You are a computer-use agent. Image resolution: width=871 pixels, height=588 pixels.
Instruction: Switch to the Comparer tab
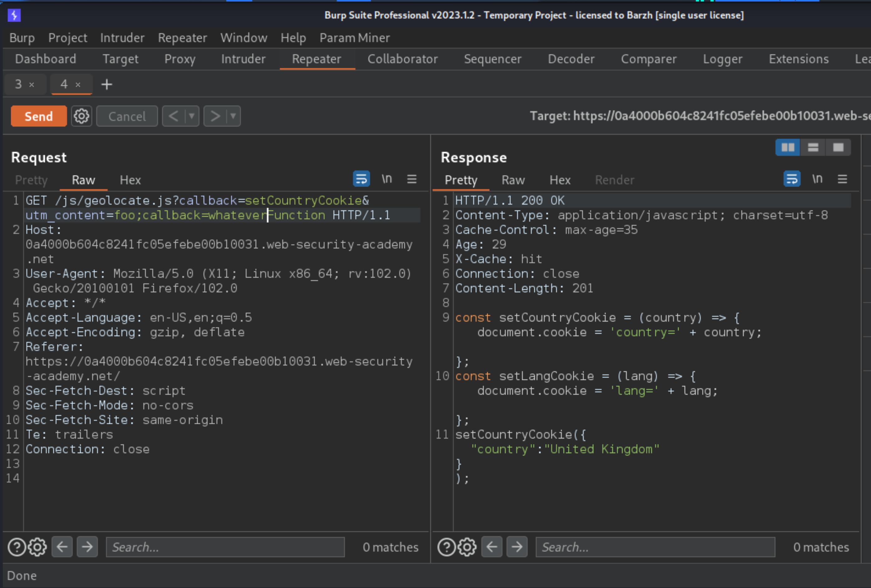(x=649, y=59)
